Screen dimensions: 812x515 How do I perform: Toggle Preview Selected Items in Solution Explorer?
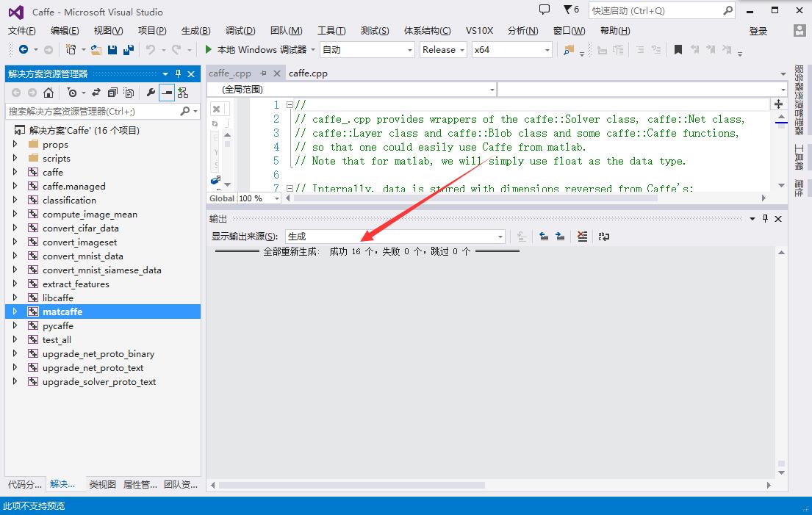tap(166, 93)
